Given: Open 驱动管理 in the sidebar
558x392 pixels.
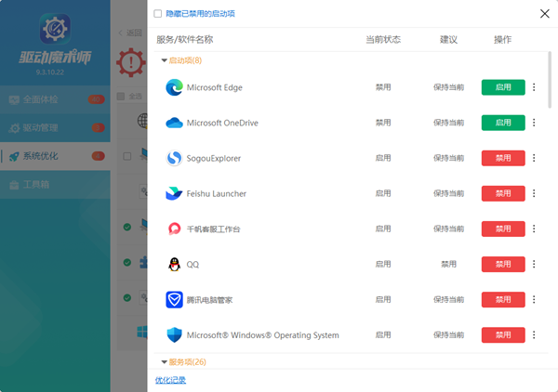Looking at the screenshot, I should 55,128.
